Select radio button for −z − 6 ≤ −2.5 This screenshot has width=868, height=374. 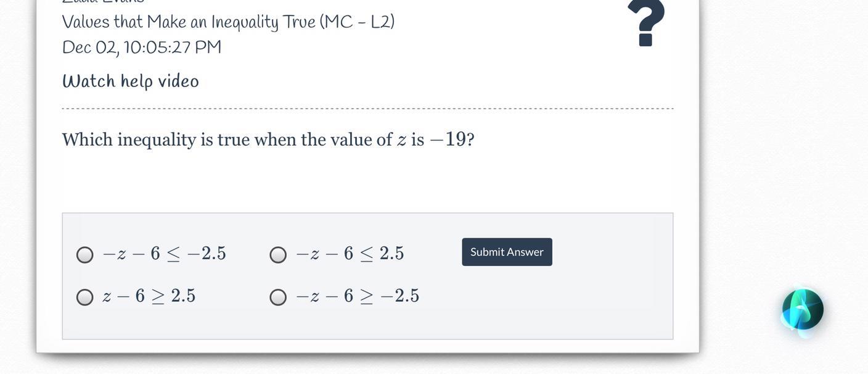(85, 255)
